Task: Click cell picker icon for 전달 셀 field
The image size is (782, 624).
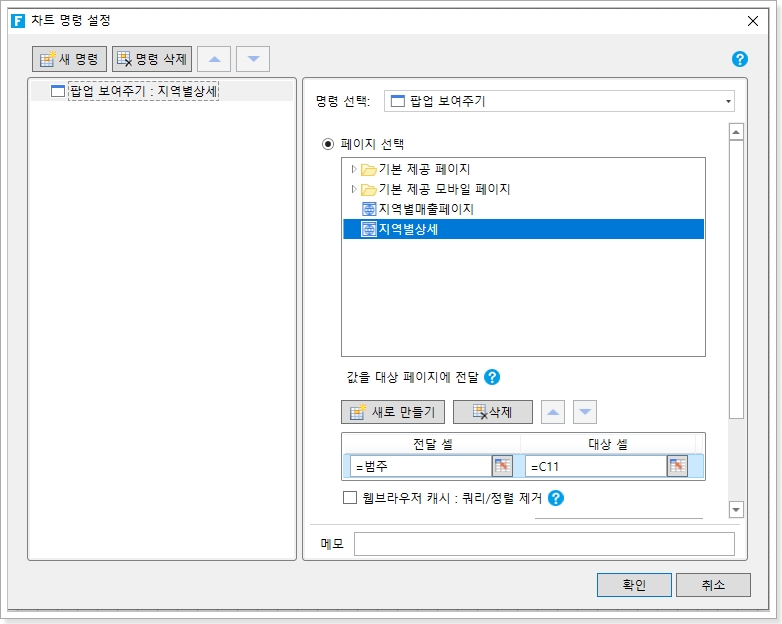Action: tap(502, 466)
